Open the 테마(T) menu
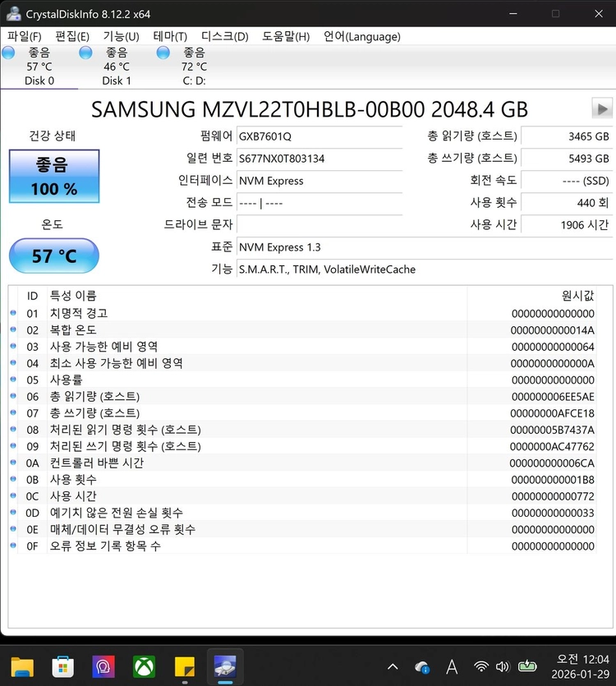 tap(170, 36)
